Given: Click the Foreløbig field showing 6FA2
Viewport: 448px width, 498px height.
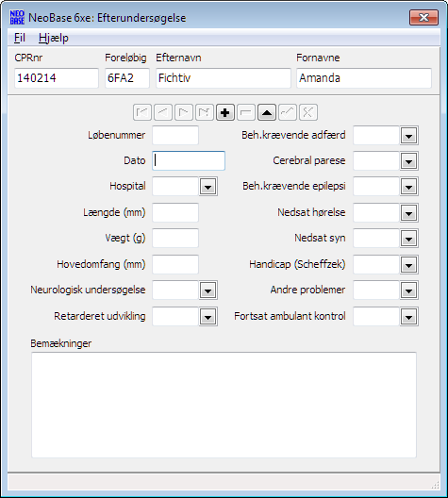Looking at the screenshot, I should (127, 77).
